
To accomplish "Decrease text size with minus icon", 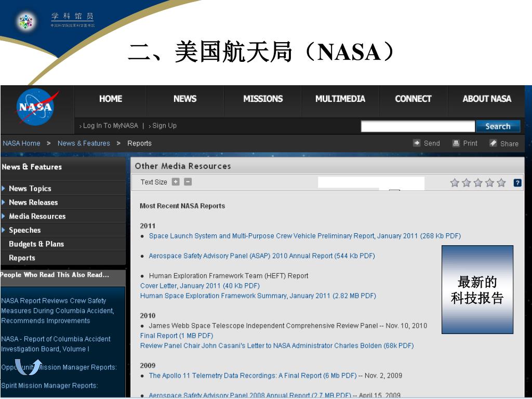I will point(188,182).
